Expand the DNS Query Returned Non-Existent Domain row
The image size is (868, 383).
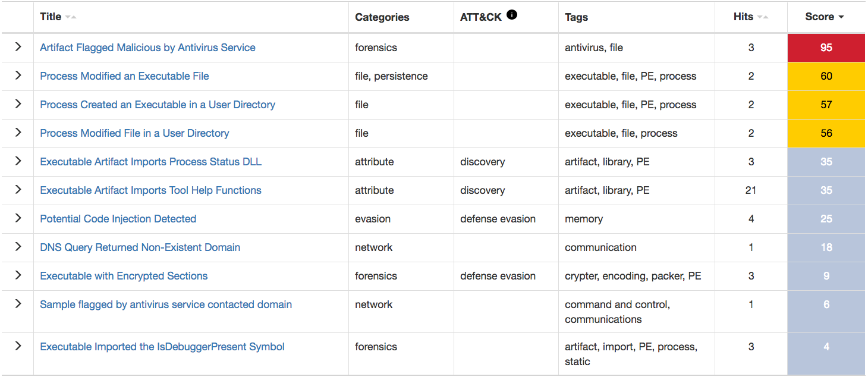pos(18,247)
